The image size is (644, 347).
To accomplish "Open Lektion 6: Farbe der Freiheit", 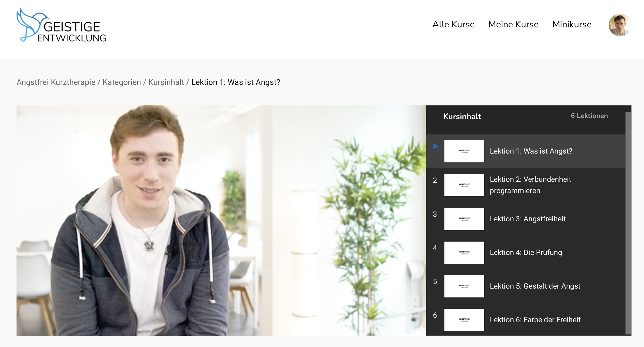I will pos(535,320).
